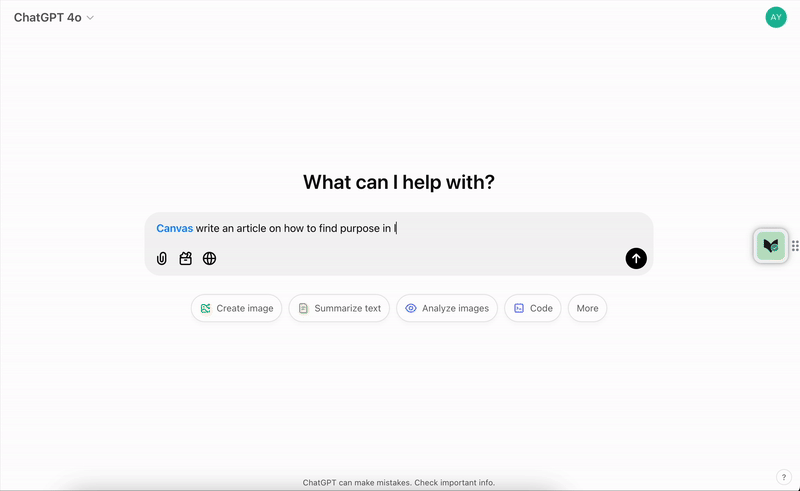
Task: Click the "What can I help with?" heading
Action: (x=399, y=182)
